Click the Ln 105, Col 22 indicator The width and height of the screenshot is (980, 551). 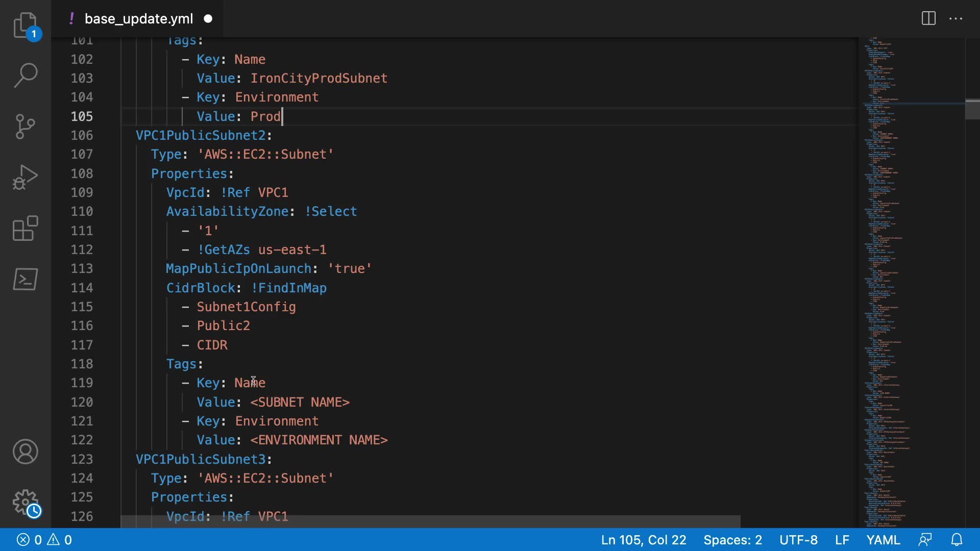tap(643, 540)
